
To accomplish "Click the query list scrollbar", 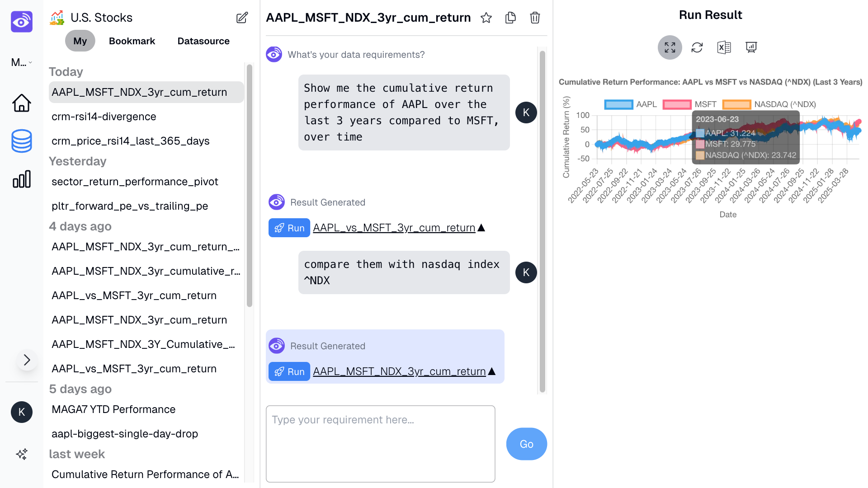I will pyautogui.click(x=250, y=186).
